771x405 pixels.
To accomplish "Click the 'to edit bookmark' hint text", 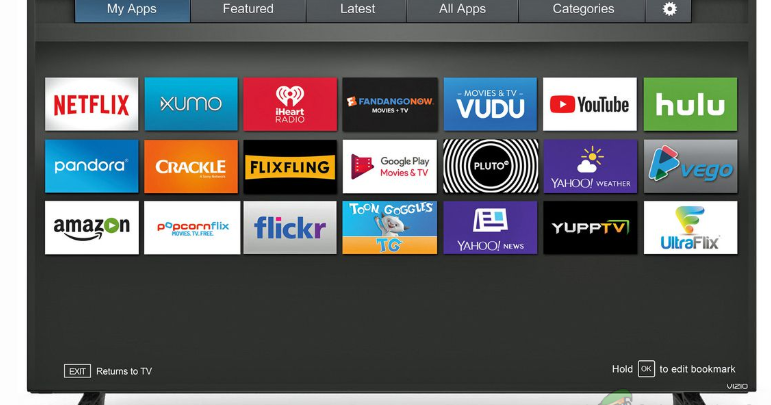I will [x=697, y=369].
